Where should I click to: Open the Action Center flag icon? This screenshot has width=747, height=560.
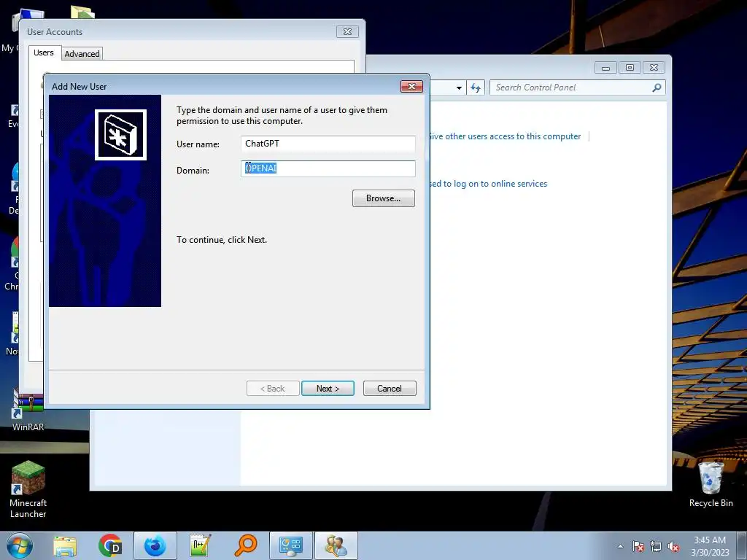[x=638, y=546]
